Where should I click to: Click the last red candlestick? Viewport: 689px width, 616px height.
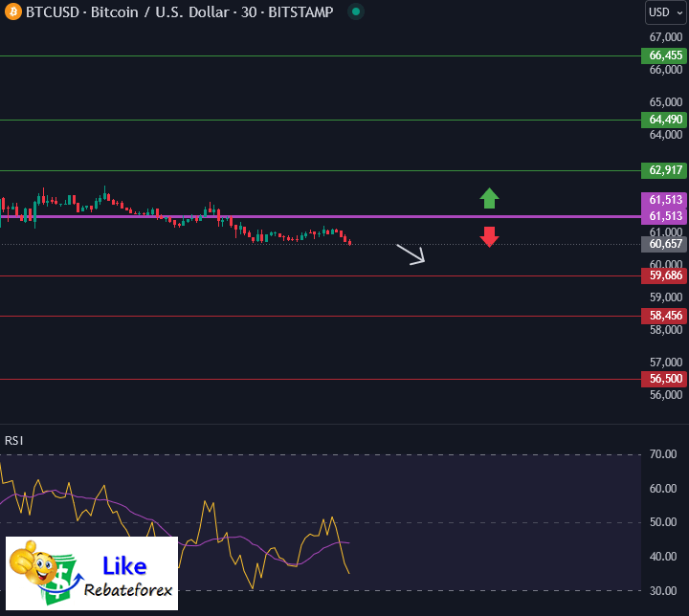click(x=350, y=242)
